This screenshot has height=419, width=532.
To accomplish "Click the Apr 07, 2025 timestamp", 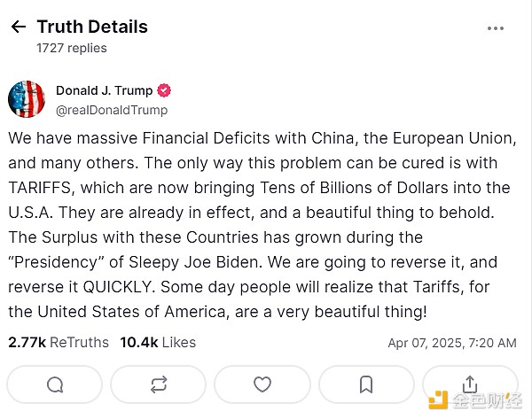I will click(452, 343).
